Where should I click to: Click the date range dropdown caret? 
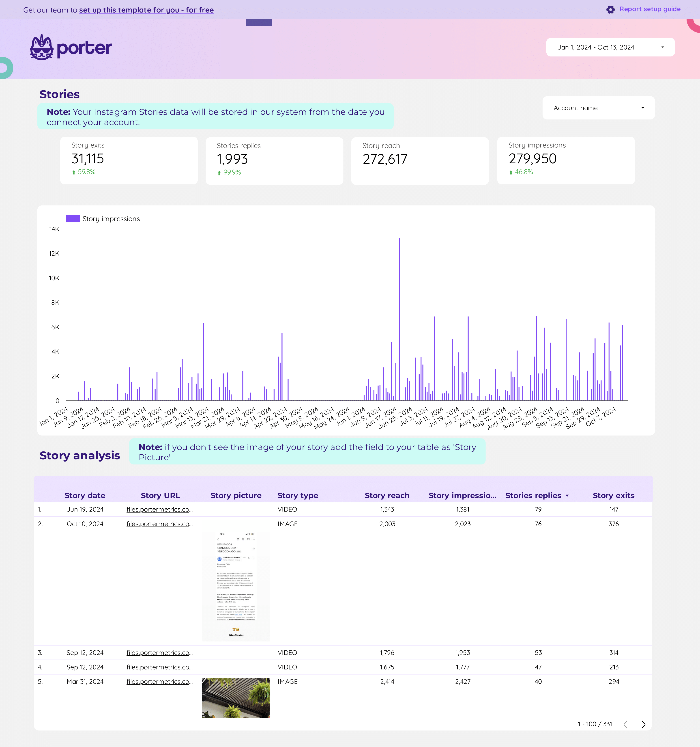pos(663,47)
